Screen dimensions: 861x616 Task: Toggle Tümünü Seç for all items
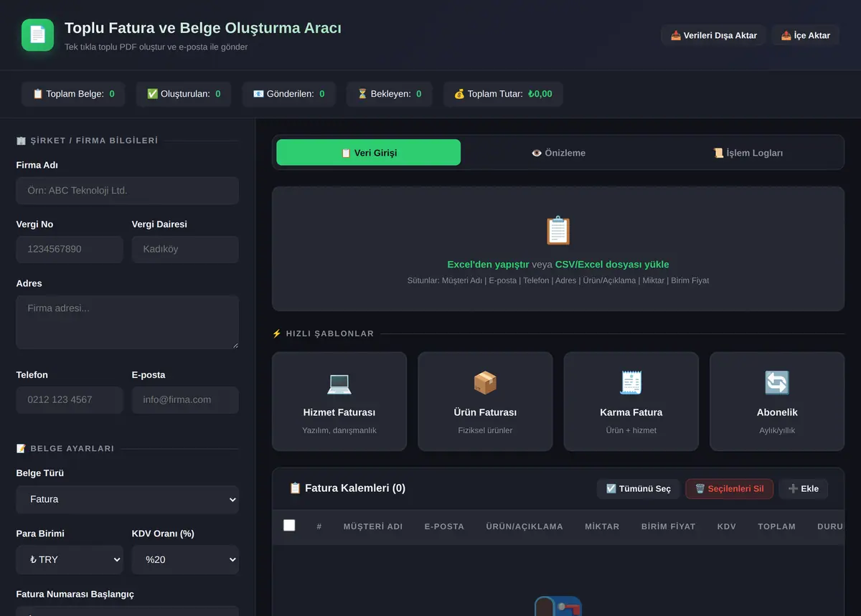(639, 488)
